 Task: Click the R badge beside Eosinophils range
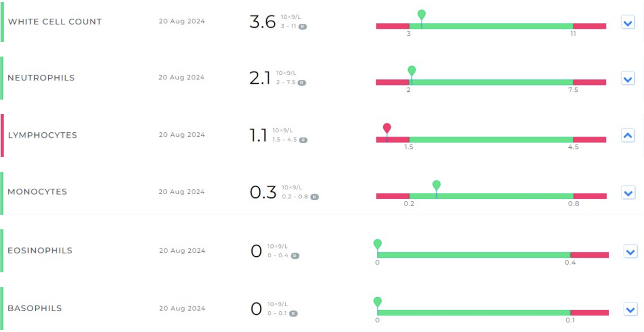pos(295,256)
